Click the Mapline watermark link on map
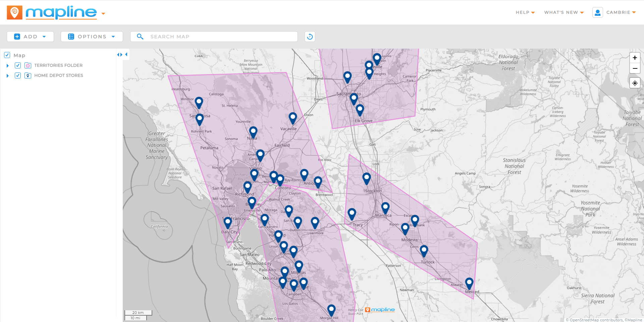644x322 pixels. (380, 310)
